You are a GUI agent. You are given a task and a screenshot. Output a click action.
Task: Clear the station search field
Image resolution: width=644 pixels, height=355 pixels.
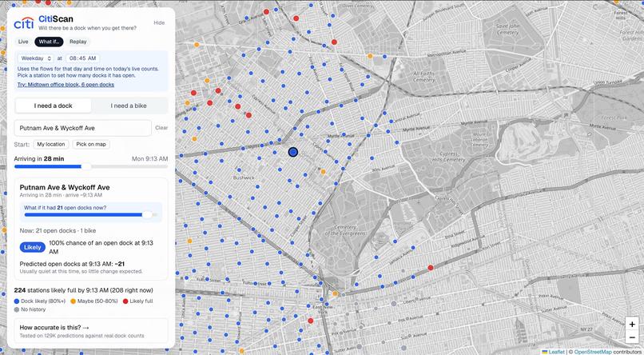(161, 128)
